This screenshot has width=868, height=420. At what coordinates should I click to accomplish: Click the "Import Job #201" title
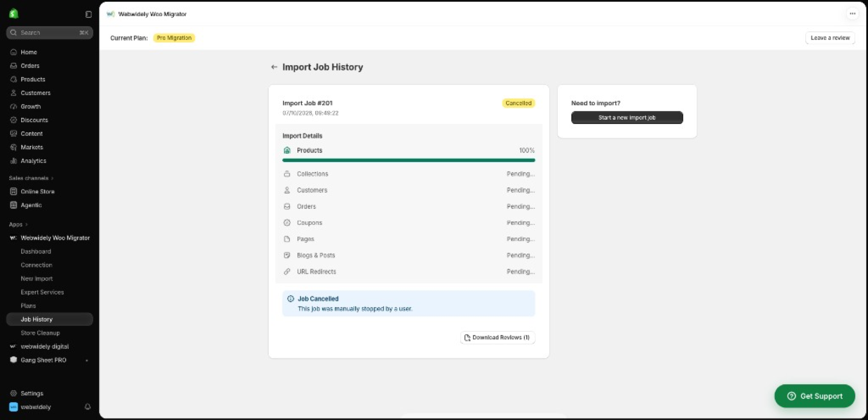307,103
